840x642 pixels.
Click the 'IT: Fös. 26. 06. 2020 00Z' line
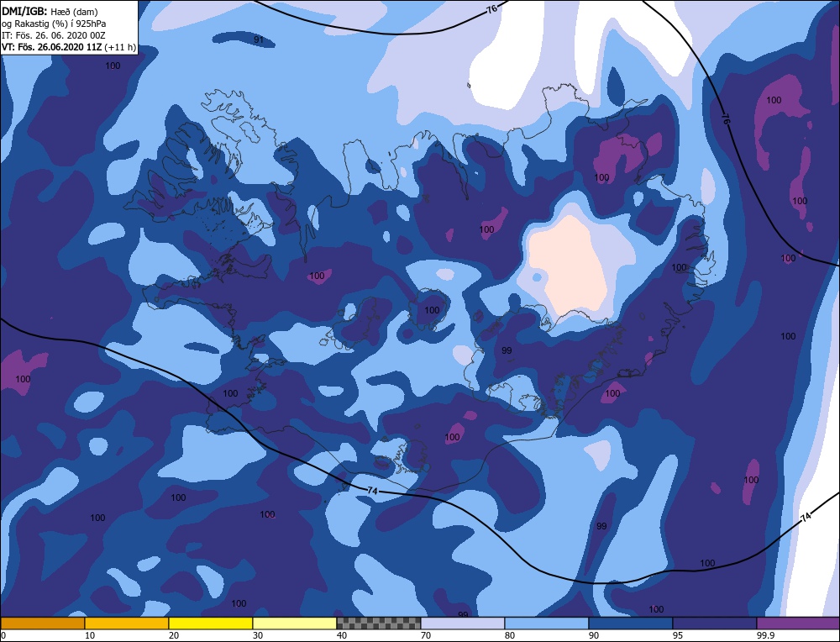click(x=54, y=35)
